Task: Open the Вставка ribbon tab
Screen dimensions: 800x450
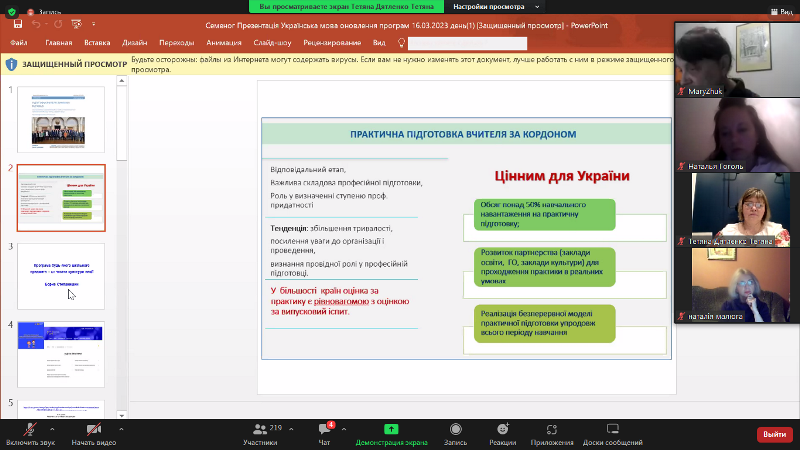Action: click(97, 43)
